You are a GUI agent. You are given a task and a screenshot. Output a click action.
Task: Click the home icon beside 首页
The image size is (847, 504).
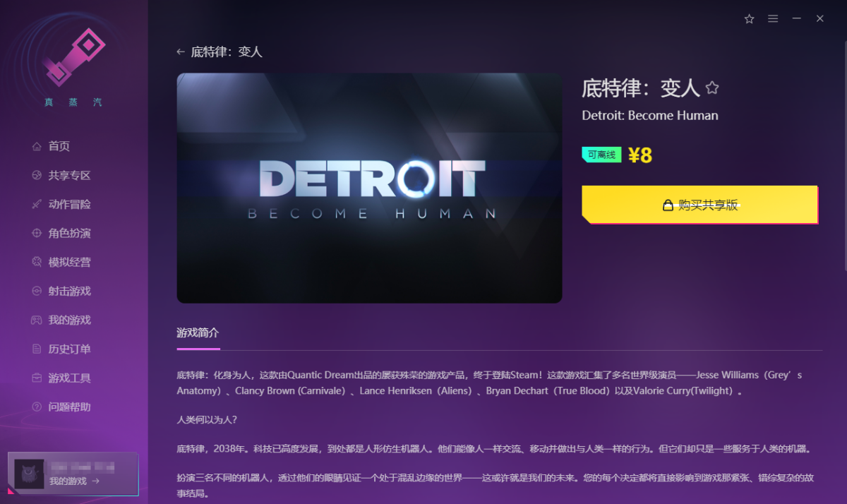(37, 147)
